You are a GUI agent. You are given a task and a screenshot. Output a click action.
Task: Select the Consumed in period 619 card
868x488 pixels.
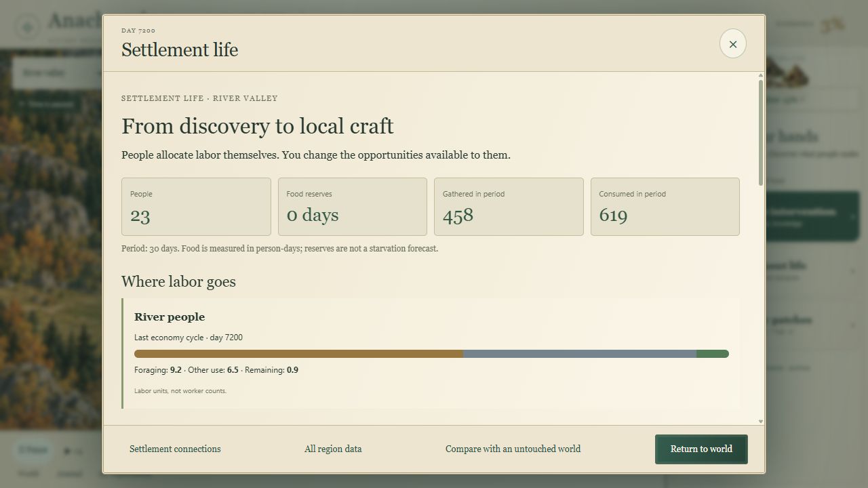[665, 207]
